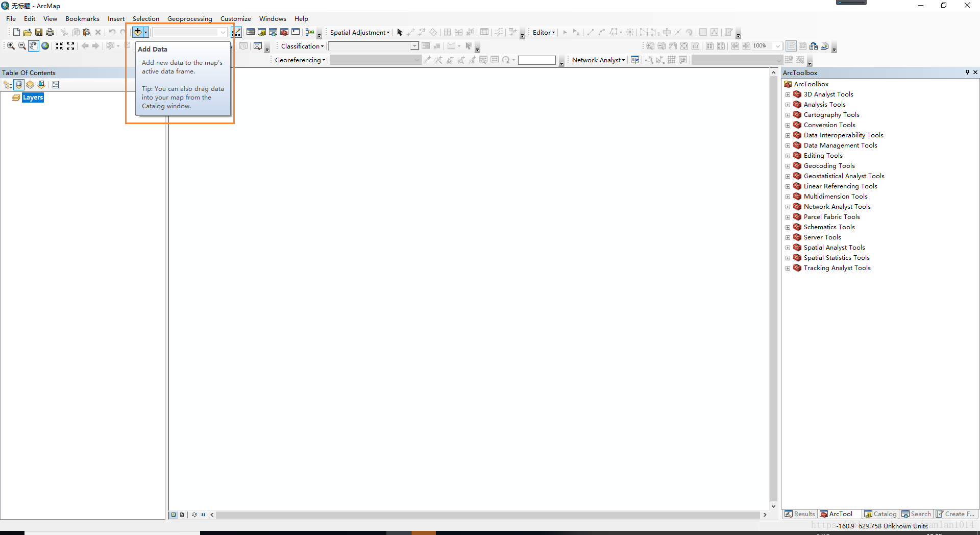List By Source in Table Of Contents
Image resolution: width=980 pixels, height=535 pixels.
pyautogui.click(x=19, y=85)
